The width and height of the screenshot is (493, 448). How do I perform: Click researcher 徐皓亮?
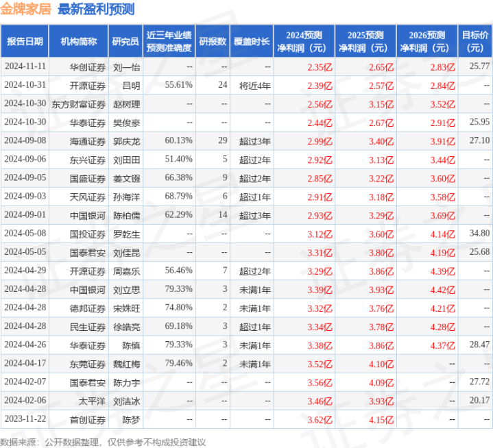(x=126, y=327)
